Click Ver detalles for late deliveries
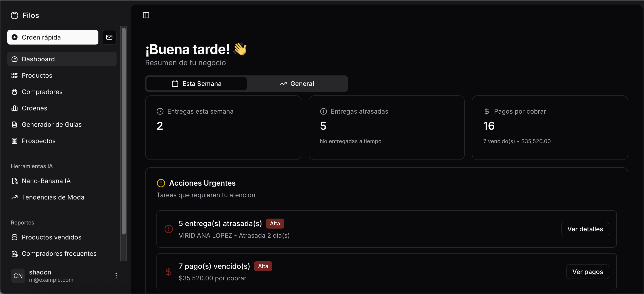The image size is (644, 294). pyautogui.click(x=585, y=229)
